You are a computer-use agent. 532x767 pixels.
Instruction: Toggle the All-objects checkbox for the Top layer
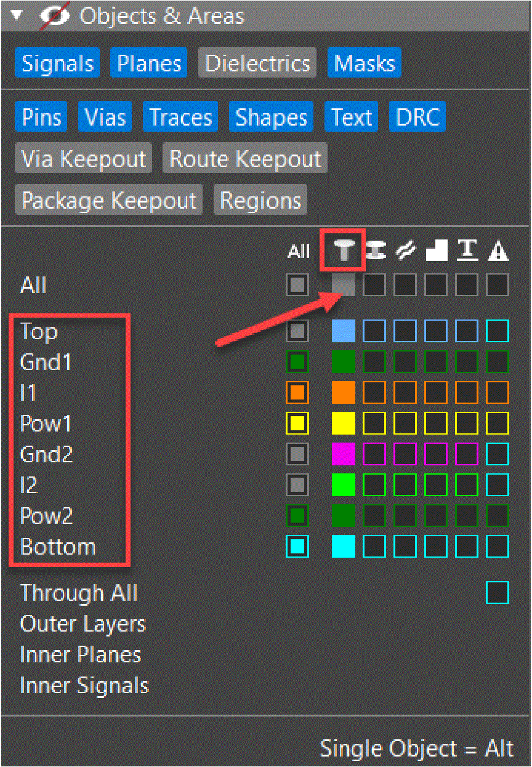[x=298, y=331]
